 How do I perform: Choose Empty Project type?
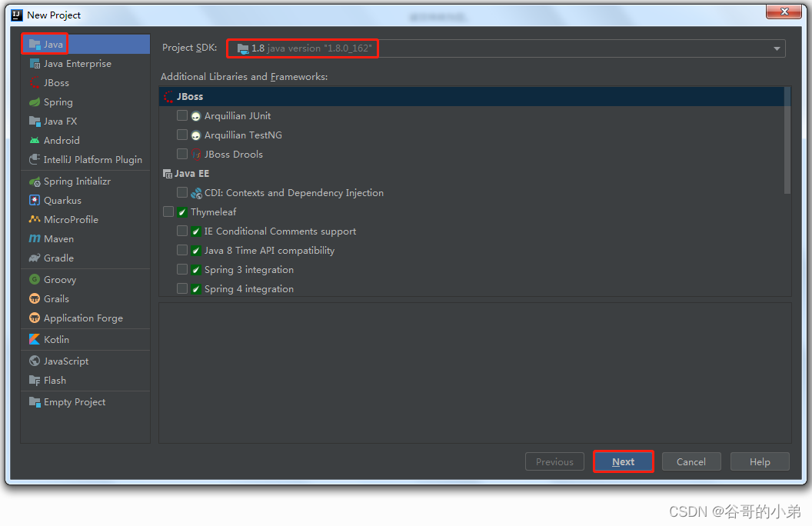pyautogui.click(x=85, y=402)
